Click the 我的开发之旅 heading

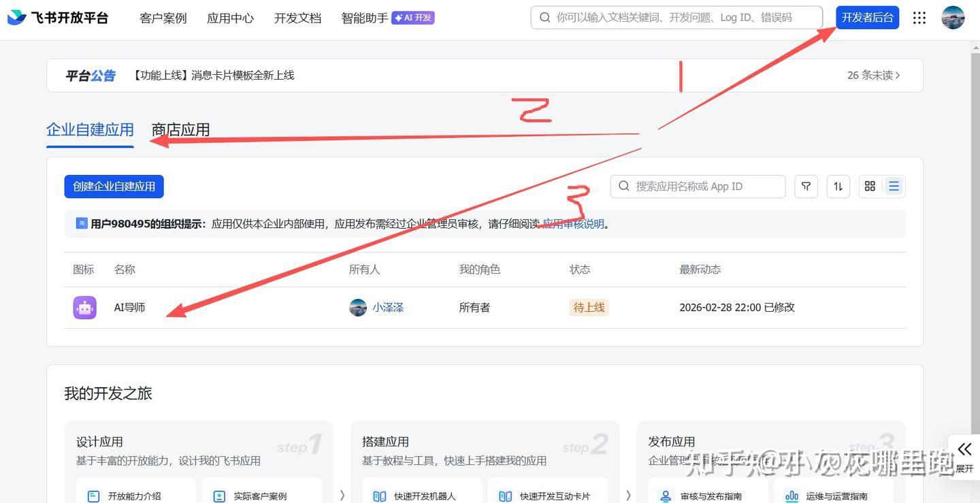point(108,393)
